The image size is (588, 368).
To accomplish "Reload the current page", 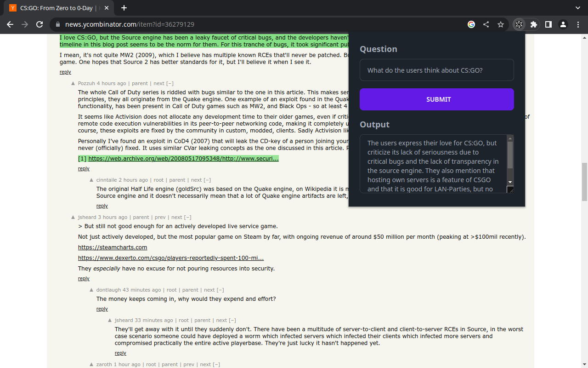I will click(x=40, y=24).
